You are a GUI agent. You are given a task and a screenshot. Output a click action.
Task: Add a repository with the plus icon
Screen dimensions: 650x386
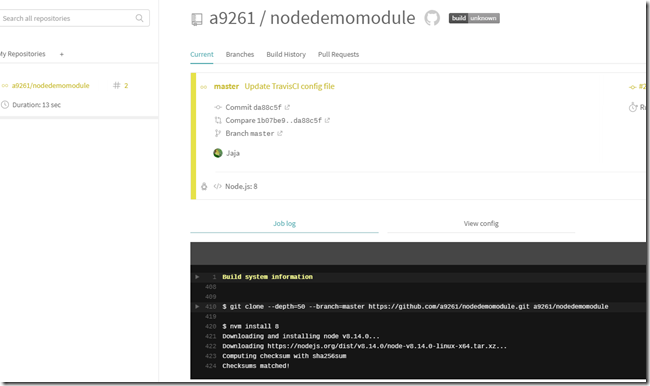62,54
